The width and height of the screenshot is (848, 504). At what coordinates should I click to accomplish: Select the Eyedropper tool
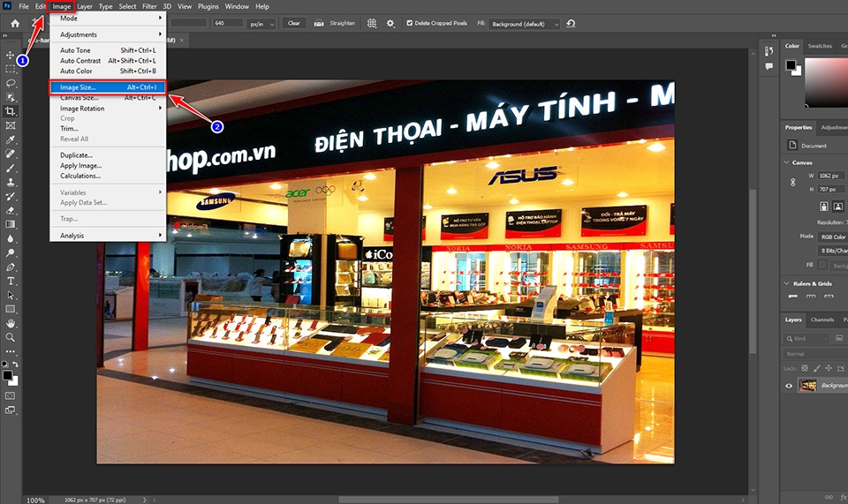(x=11, y=140)
